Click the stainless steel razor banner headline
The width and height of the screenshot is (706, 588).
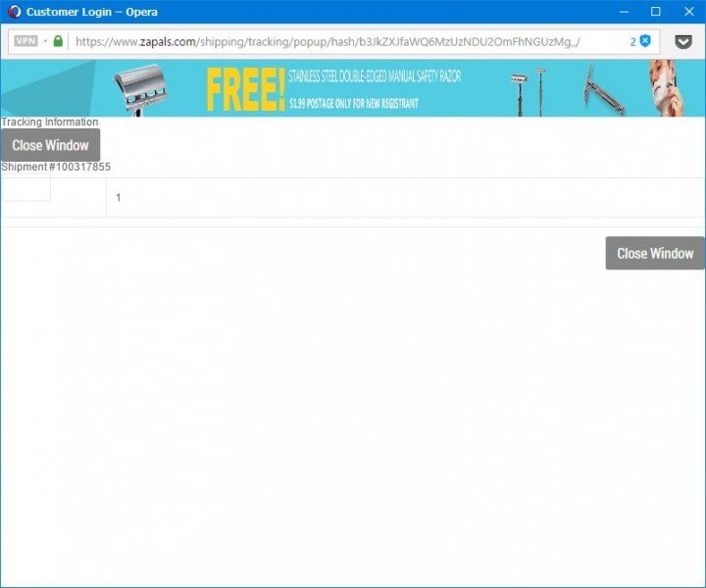point(375,76)
